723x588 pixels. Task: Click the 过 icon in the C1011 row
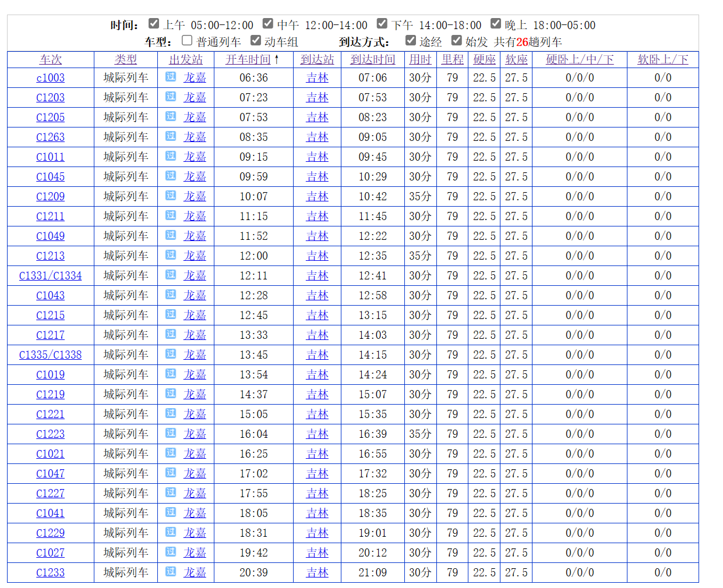(171, 156)
